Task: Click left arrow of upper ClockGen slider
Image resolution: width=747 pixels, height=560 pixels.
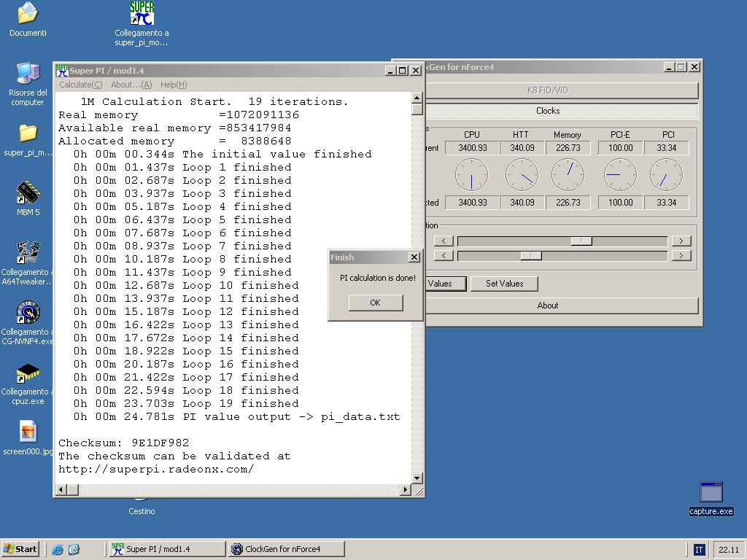Action: tap(444, 241)
